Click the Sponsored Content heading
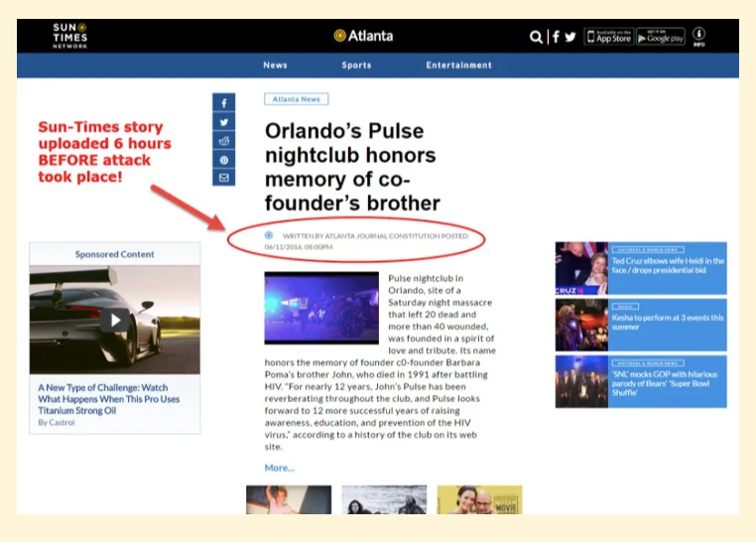The height and width of the screenshot is (549, 756). [115, 254]
